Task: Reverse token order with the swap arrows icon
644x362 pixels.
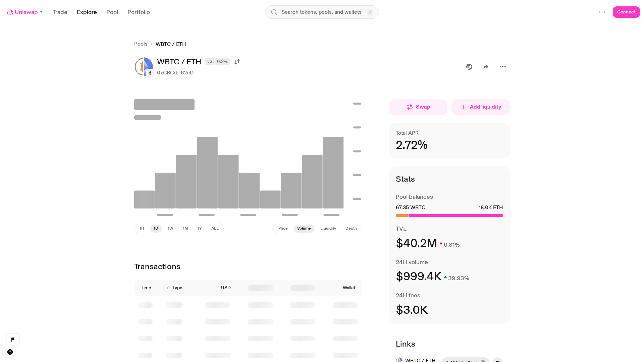Action: tap(237, 62)
